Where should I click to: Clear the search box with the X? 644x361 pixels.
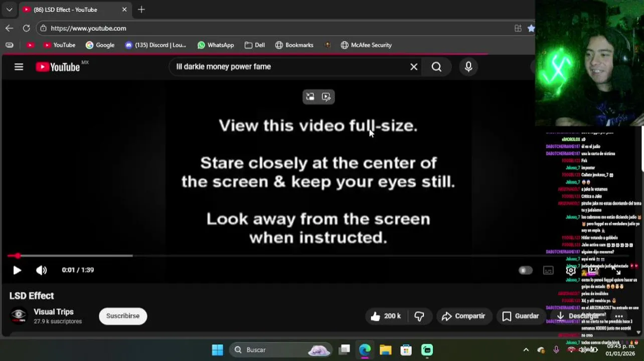[414, 67]
